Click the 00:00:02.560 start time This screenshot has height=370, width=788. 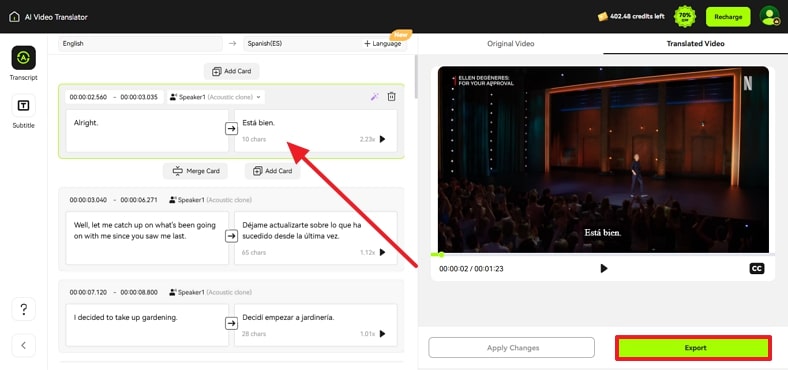88,97
